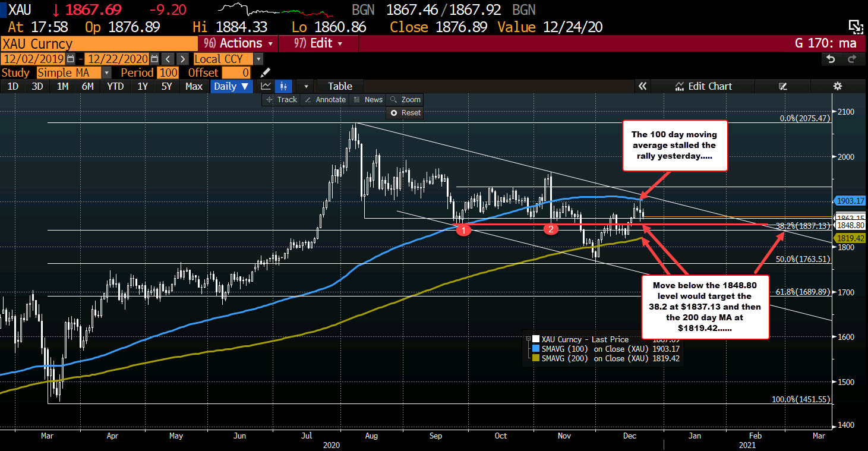Image resolution: width=868 pixels, height=451 pixels.
Task: Click the XAU Curncy security field
Action: [x=99, y=43]
